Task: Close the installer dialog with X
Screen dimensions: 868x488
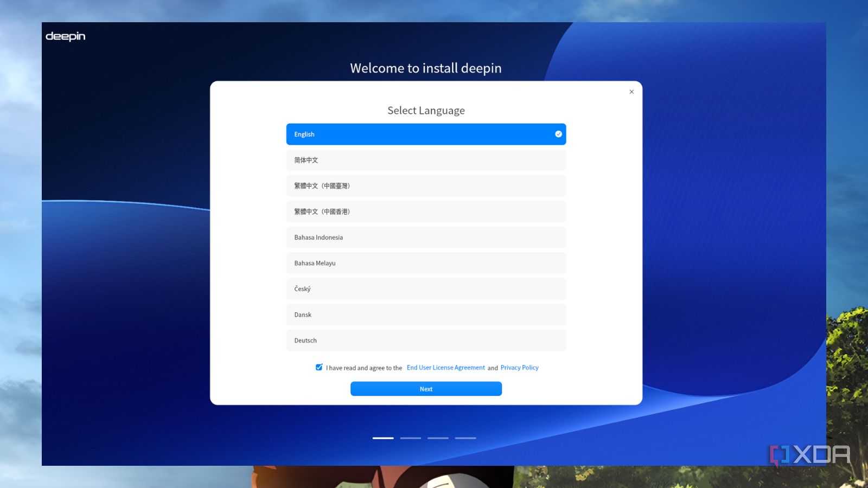Action: [631, 92]
